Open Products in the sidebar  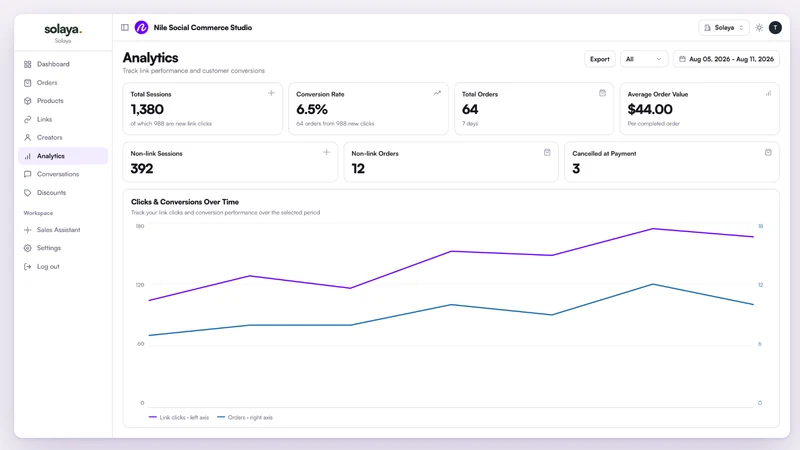click(63, 101)
